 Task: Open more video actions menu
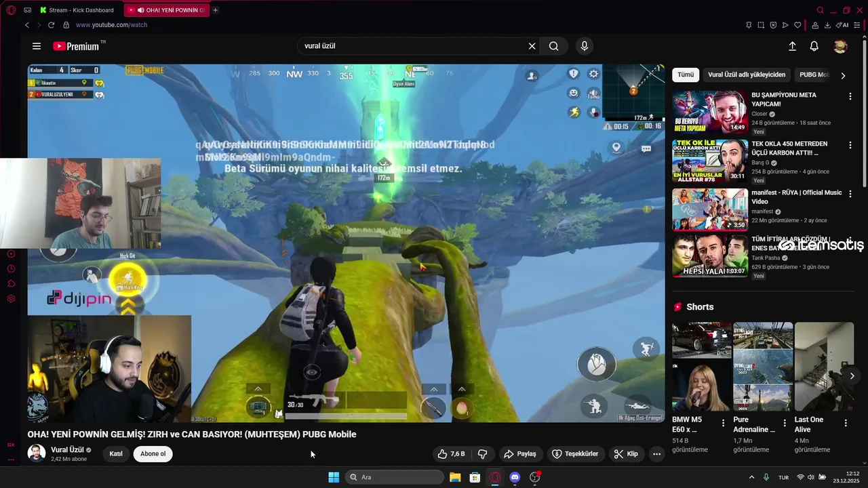pyautogui.click(x=656, y=454)
